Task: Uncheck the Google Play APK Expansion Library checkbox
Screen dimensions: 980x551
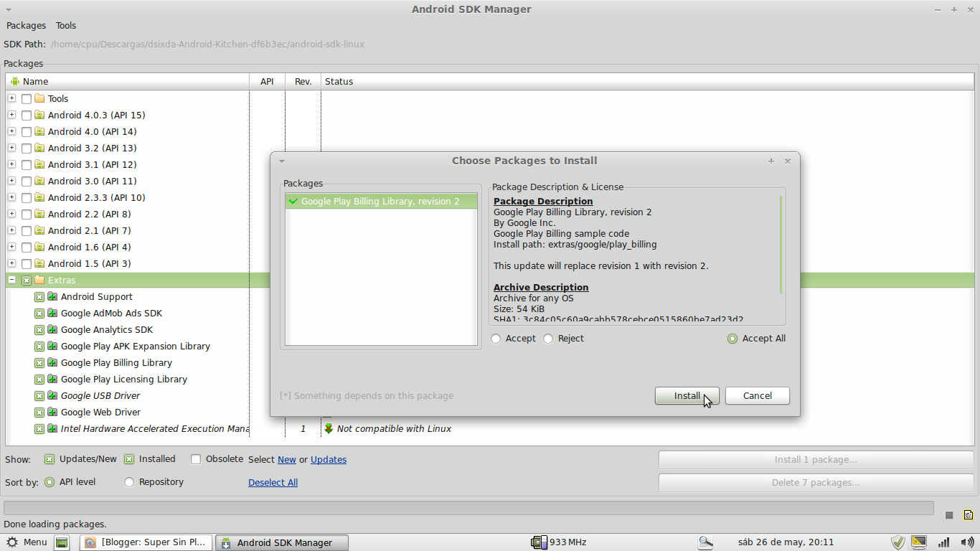Action: point(39,347)
